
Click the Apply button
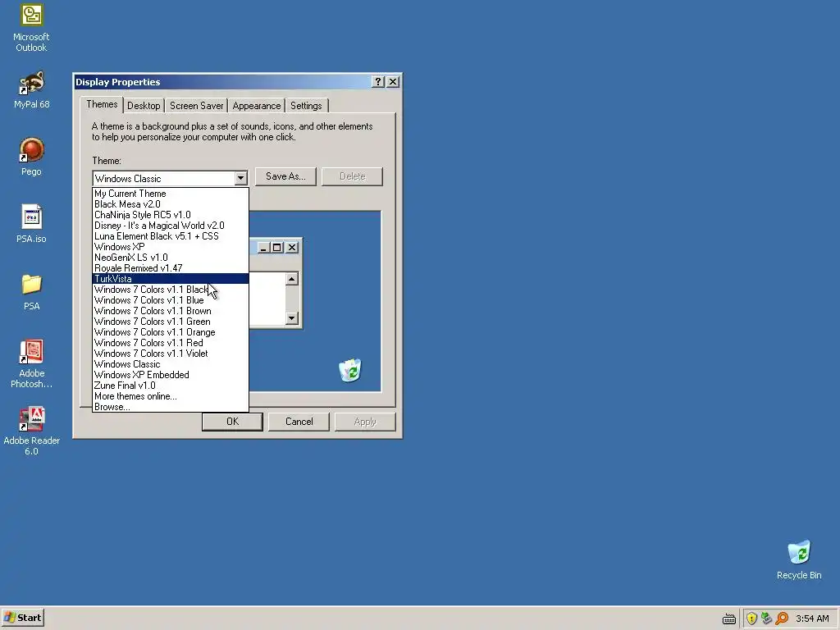pyautogui.click(x=365, y=422)
